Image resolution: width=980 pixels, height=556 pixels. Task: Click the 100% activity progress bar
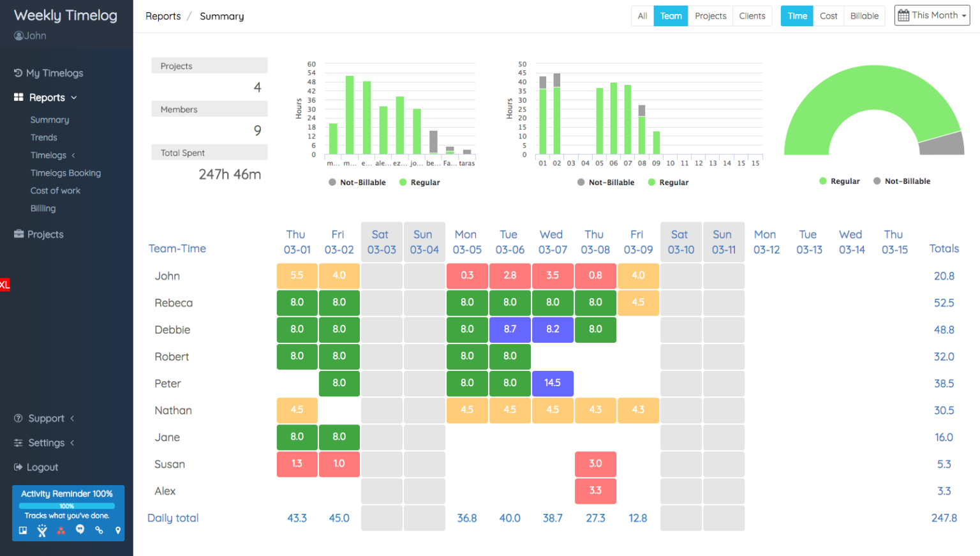click(x=66, y=506)
